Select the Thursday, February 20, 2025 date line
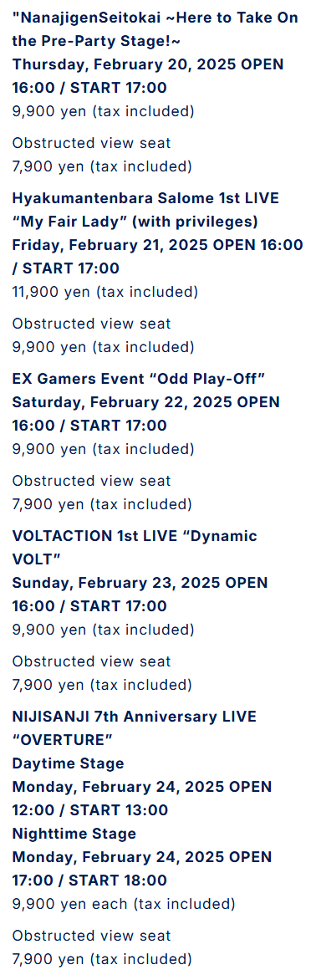This screenshot has height=980, width=316. pos(147,75)
